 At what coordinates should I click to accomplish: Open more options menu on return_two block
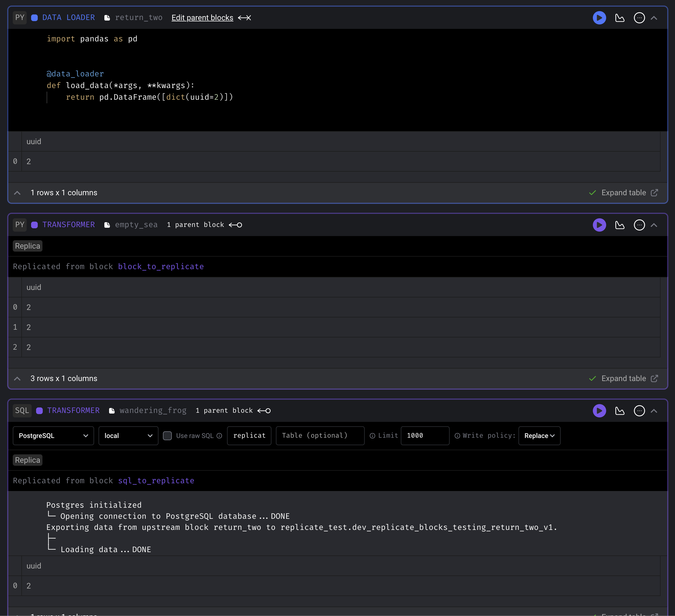point(639,18)
